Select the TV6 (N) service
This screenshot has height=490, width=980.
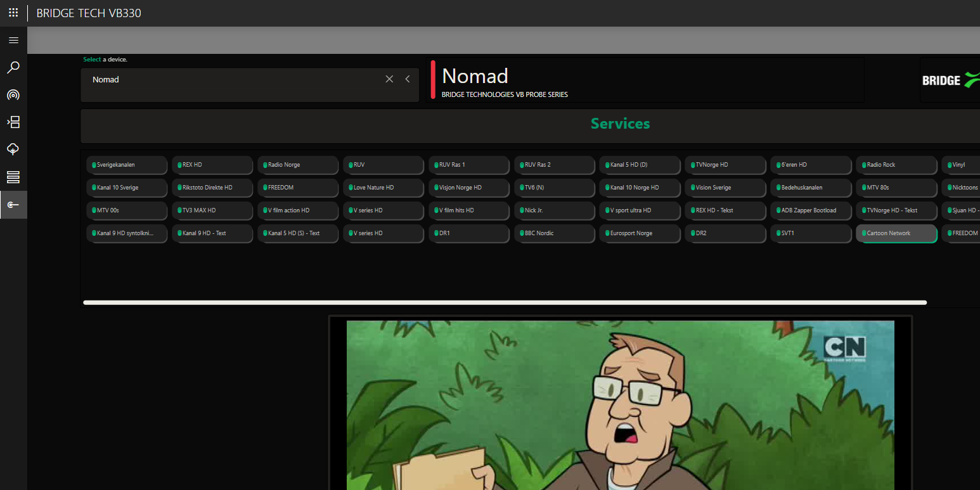(x=555, y=188)
